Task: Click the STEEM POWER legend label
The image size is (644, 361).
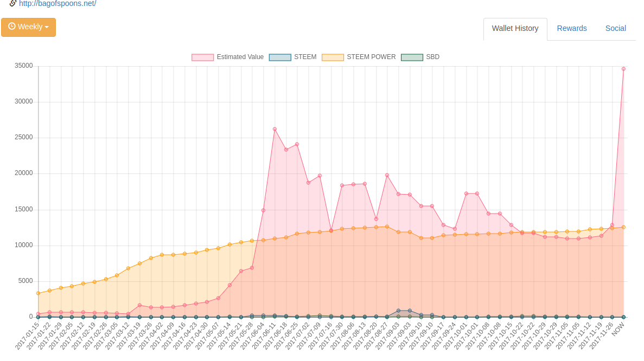Action: click(x=371, y=57)
